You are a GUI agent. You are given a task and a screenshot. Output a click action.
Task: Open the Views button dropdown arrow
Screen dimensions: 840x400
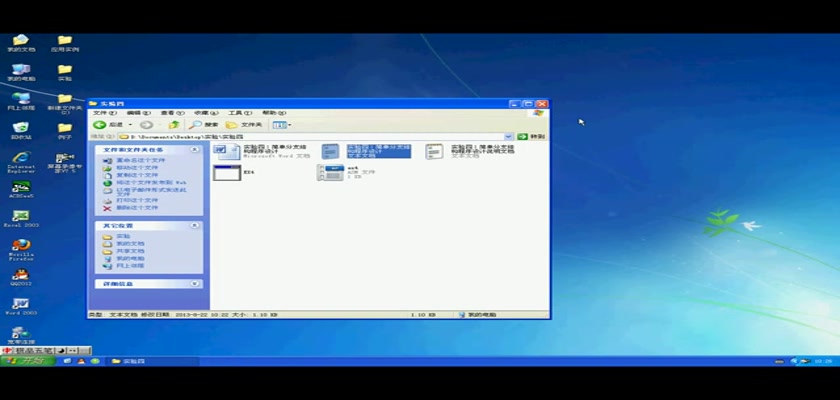click(x=290, y=125)
